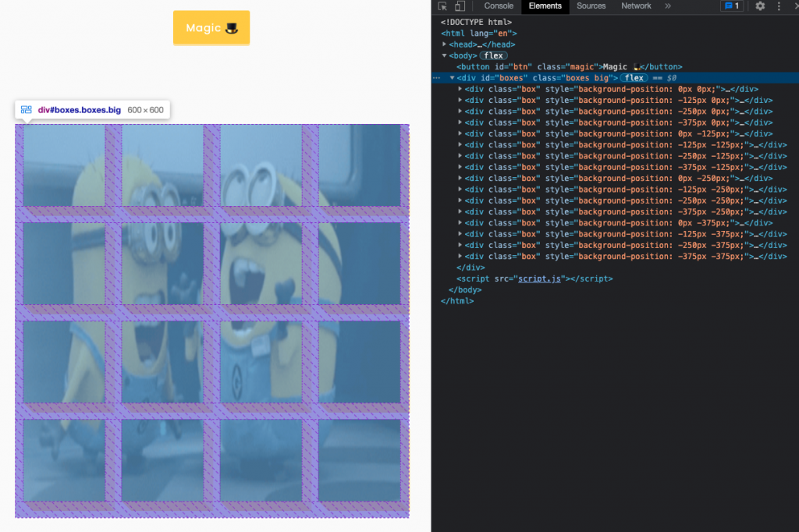Collapse the body element
This screenshot has height=532, width=799.
click(x=444, y=55)
